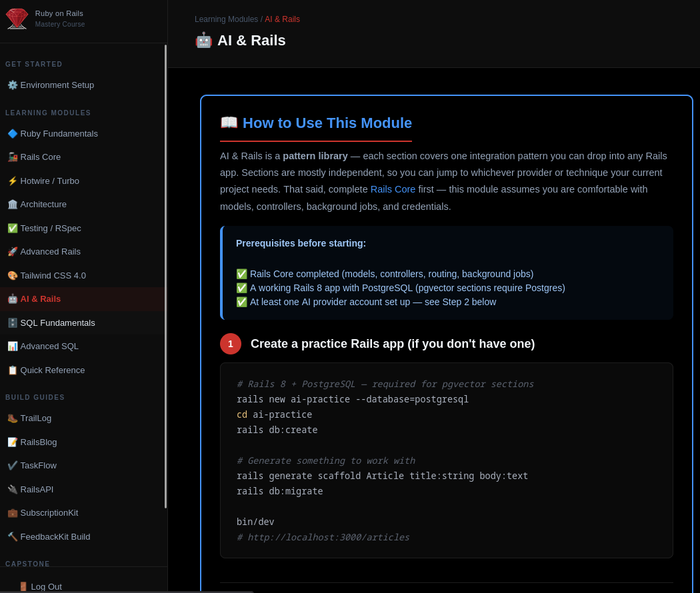700x593 pixels.
Task: Select the active AI & Rails sidebar item
Action: 82,299
